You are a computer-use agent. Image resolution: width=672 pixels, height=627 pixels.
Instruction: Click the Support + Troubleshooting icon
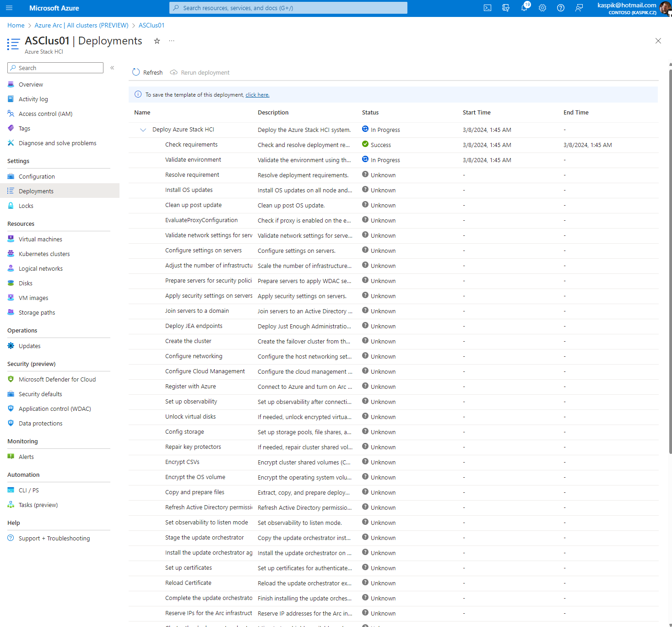pyautogui.click(x=11, y=538)
